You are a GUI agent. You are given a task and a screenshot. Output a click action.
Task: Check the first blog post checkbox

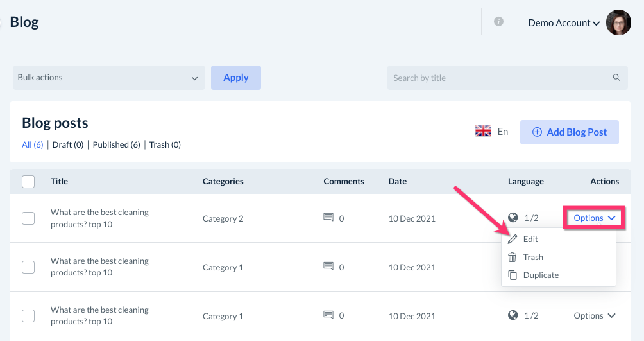coord(28,218)
